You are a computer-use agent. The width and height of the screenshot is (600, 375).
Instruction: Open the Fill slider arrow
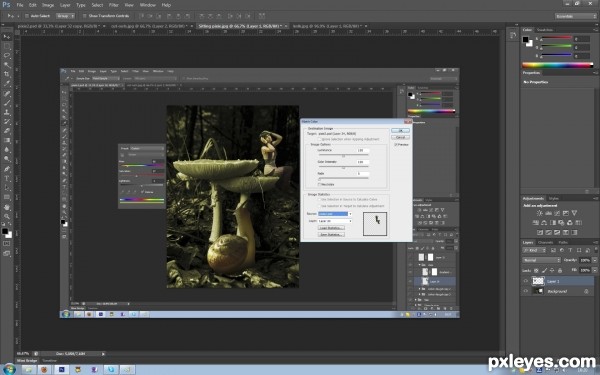(x=595, y=271)
